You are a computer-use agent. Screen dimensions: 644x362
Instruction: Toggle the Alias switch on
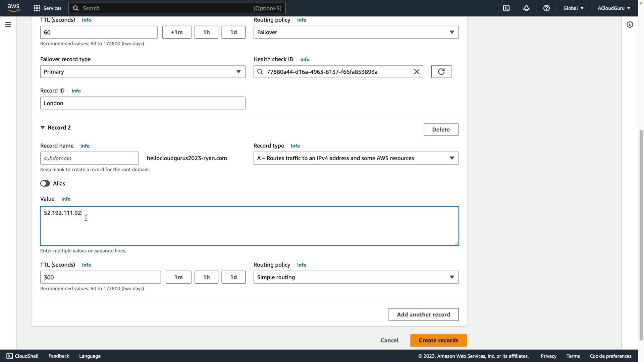(x=45, y=183)
